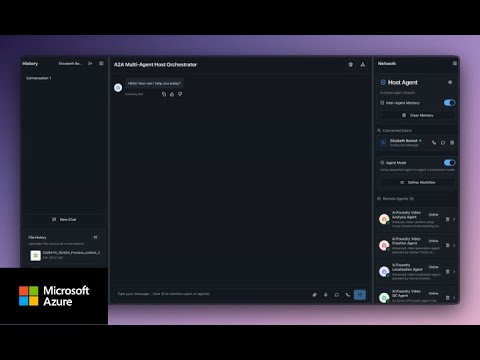
Task: Click the 'Hello! How can I help you today?' message
Action: point(154,83)
